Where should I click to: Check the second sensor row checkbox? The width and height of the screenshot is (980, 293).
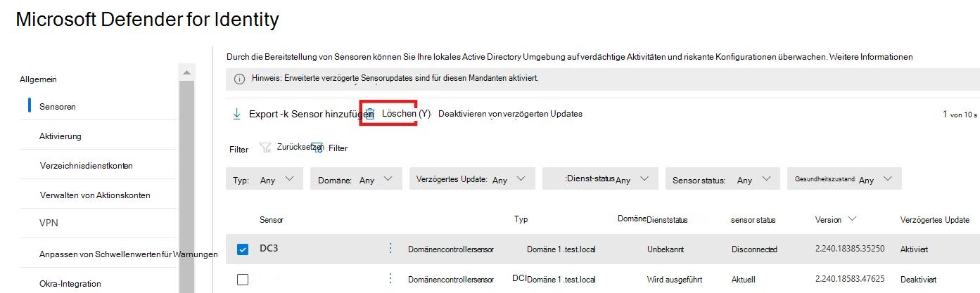click(x=243, y=279)
